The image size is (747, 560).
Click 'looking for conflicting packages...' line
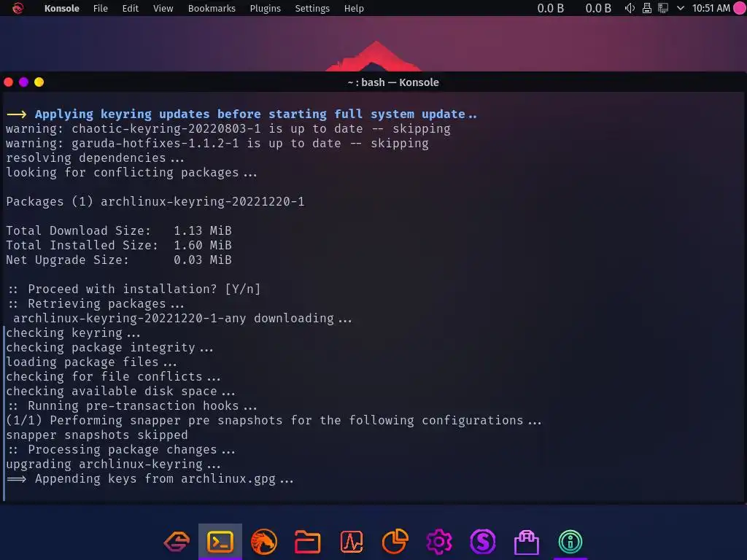(131, 173)
